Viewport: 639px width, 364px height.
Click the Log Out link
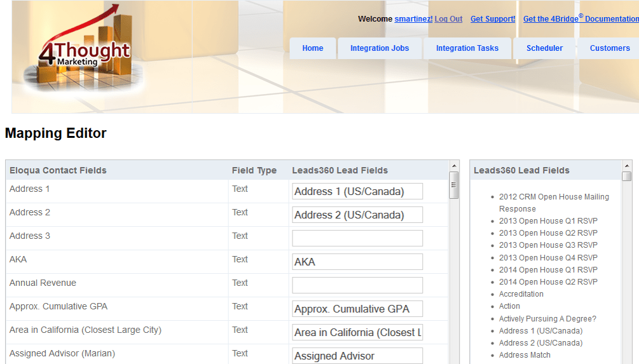click(448, 18)
